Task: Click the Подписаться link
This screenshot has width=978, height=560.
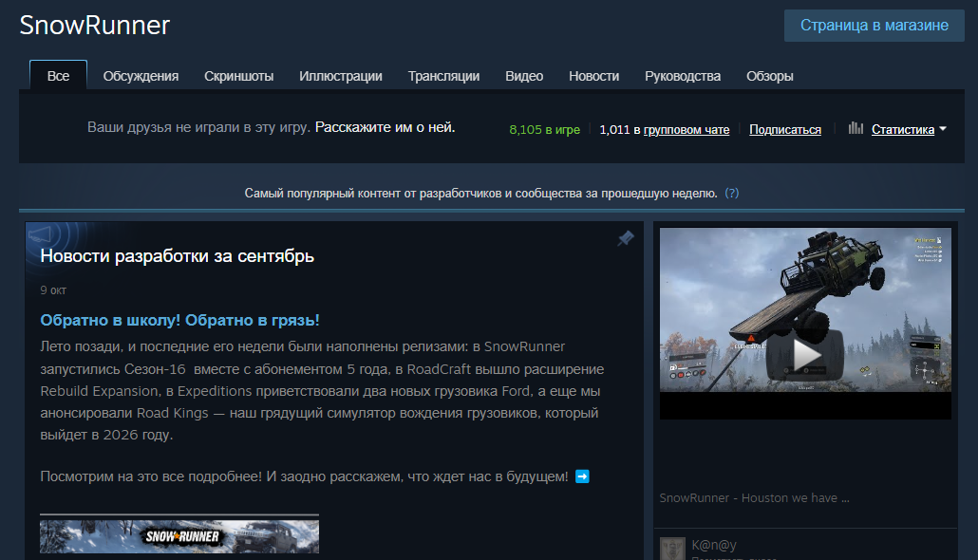Action: point(784,130)
